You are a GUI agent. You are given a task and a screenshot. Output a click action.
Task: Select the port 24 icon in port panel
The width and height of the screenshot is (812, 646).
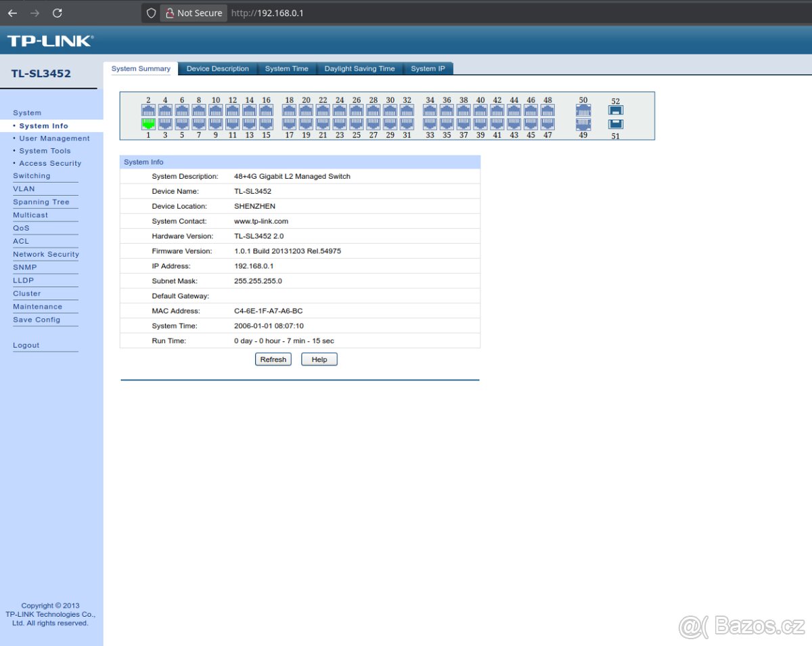(x=340, y=110)
